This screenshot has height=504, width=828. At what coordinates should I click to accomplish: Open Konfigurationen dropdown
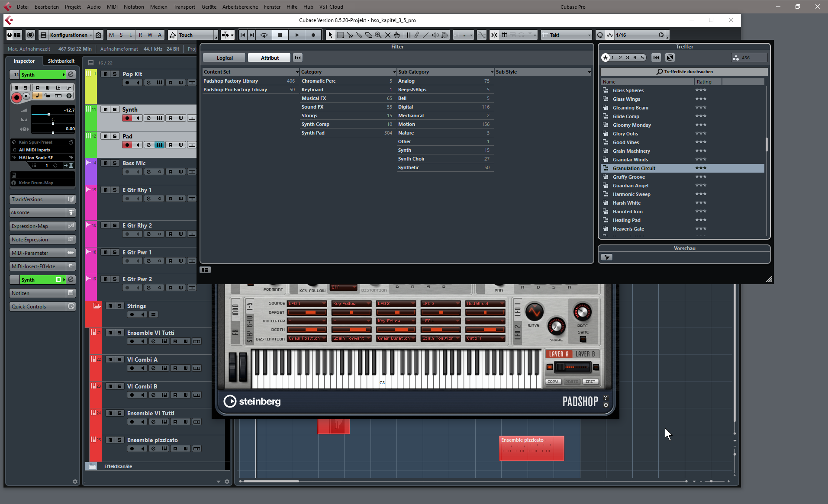71,35
